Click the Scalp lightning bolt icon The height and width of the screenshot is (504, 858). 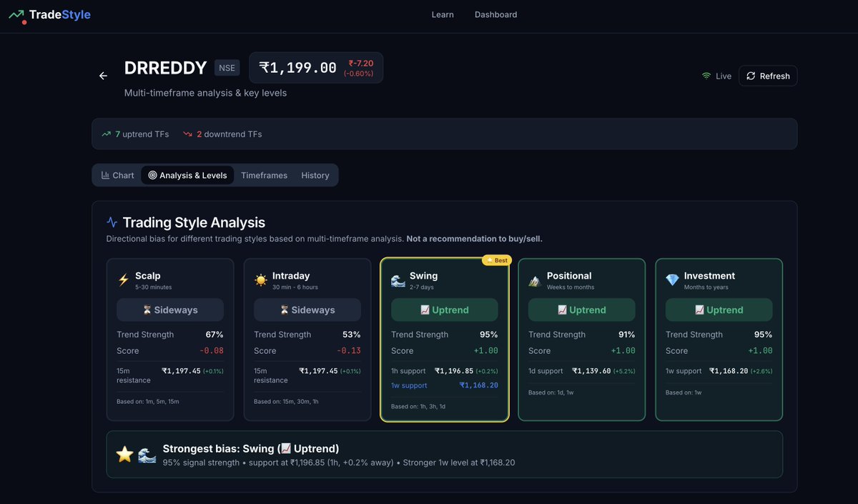pos(123,280)
